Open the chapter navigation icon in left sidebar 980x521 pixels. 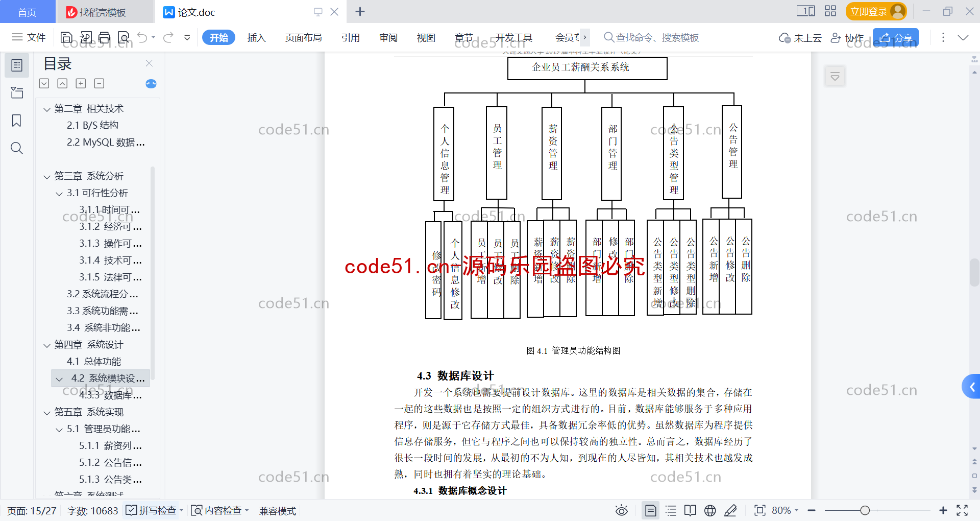coord(17,93)
